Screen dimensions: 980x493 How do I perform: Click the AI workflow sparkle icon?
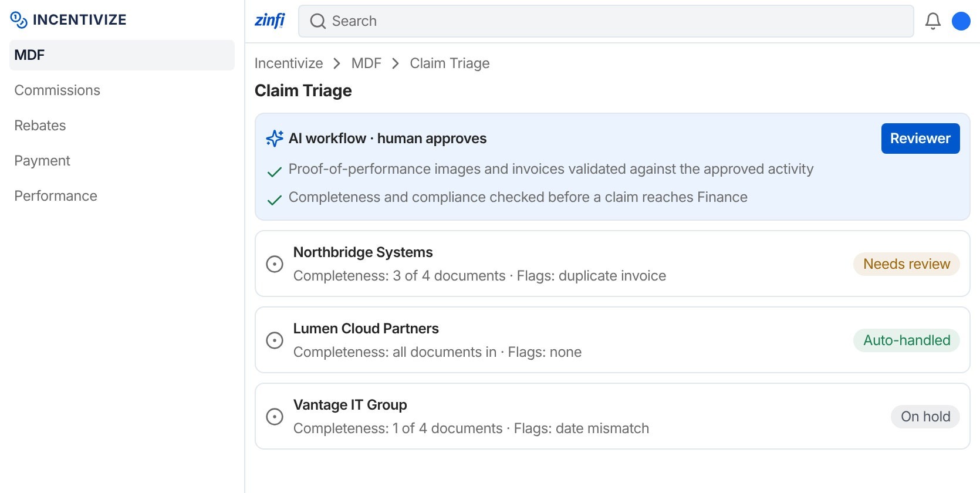(x=275, y=139)
